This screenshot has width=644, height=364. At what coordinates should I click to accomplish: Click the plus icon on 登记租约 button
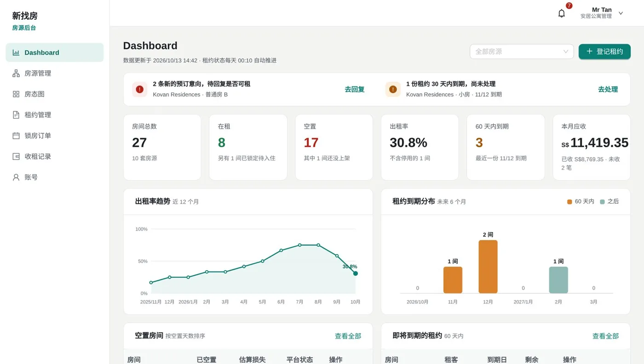[589, 51]
